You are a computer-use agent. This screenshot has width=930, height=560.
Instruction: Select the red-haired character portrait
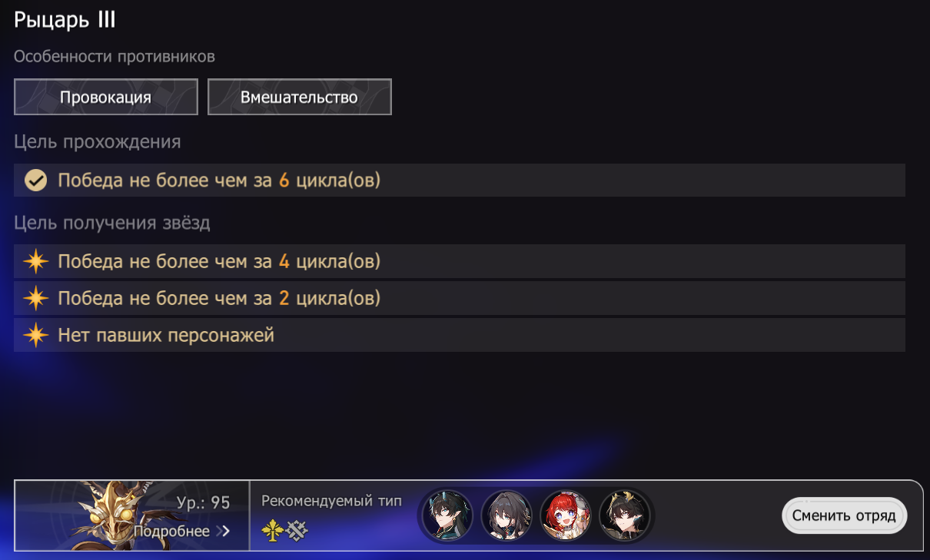tap(566, 515)
